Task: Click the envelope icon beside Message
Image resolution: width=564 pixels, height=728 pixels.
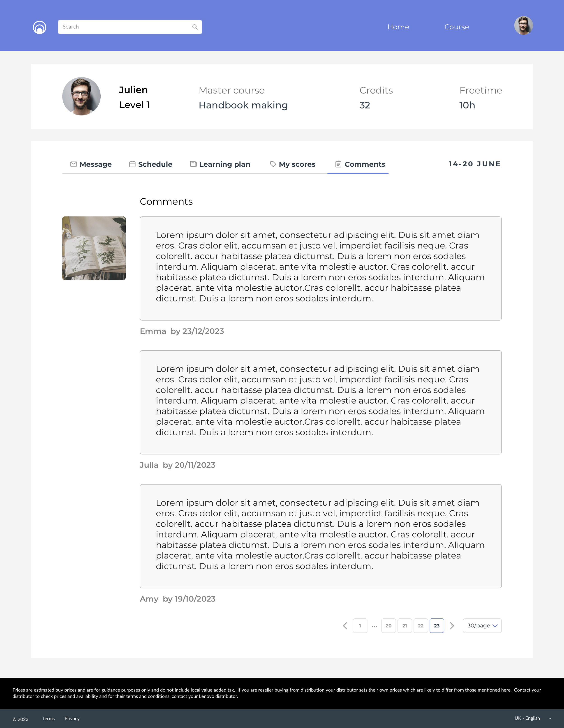Action: [73, 164]
